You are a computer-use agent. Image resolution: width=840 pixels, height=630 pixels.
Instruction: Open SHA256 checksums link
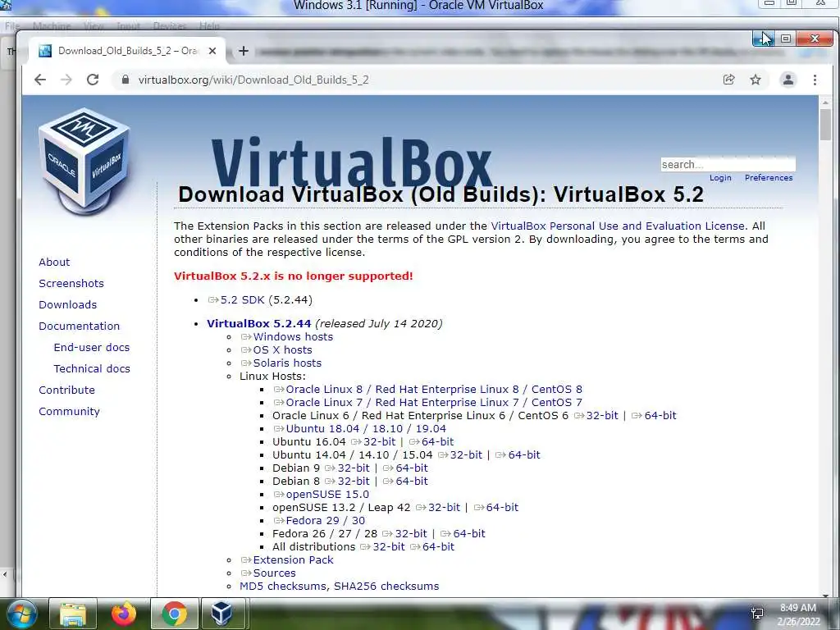click(386, 586)
